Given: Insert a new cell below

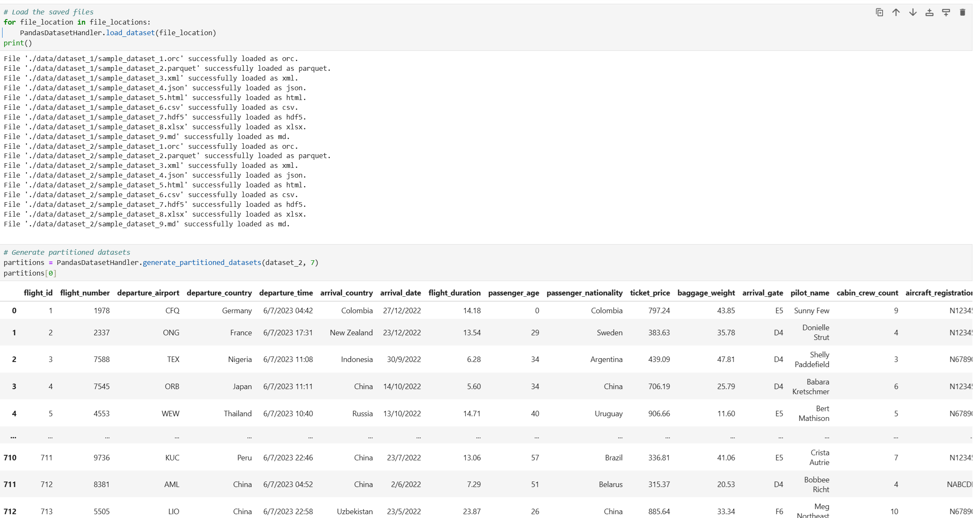Looking at the screenshot, I should 946,12.
